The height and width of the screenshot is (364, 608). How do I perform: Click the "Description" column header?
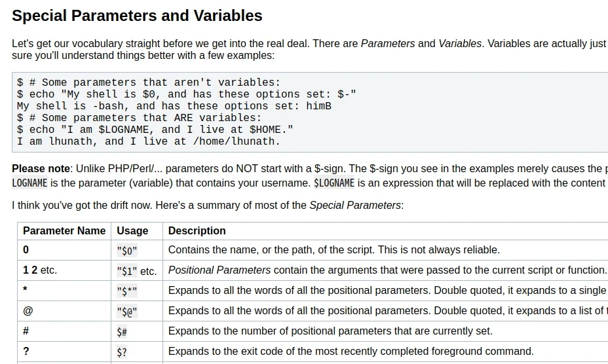(x=197, y=231)
